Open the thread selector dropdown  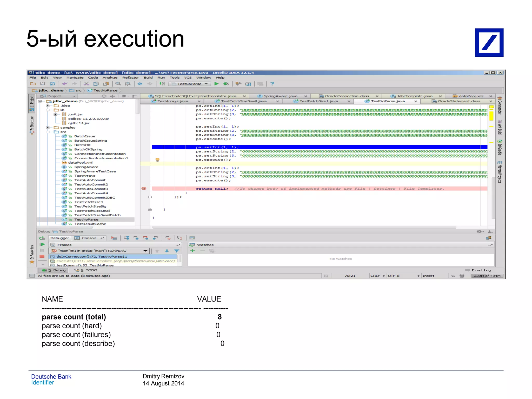100,251
